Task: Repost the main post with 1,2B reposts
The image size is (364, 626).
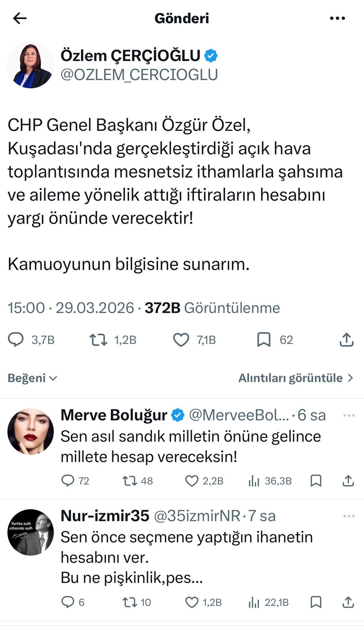Action: click(98, 340)
